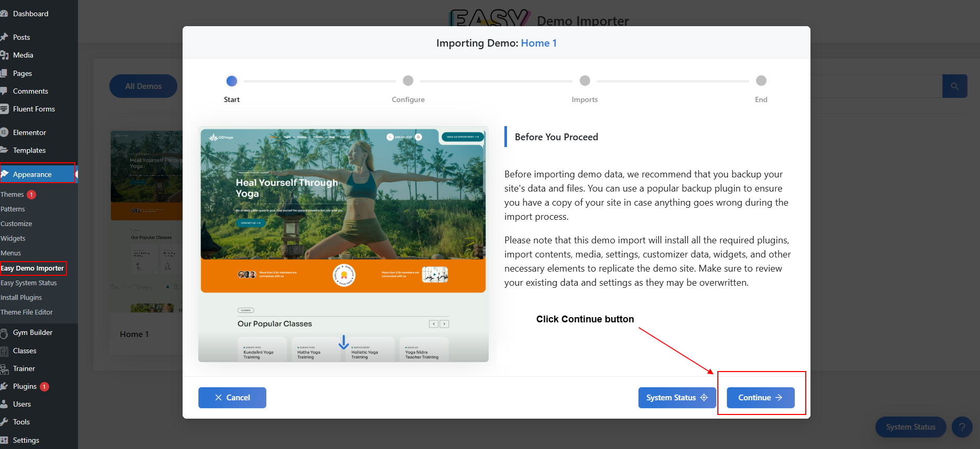Open System Status in the dialog footer
The width and height of the screenshot is (980, 449).
[677, 398]
